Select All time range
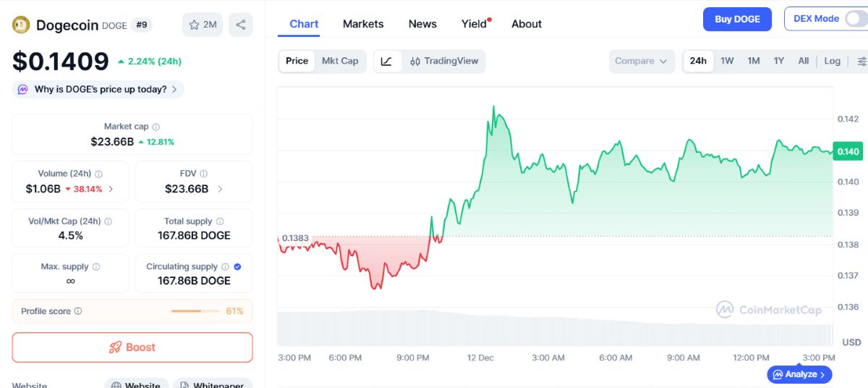868x388 pixels. point(803,61)
